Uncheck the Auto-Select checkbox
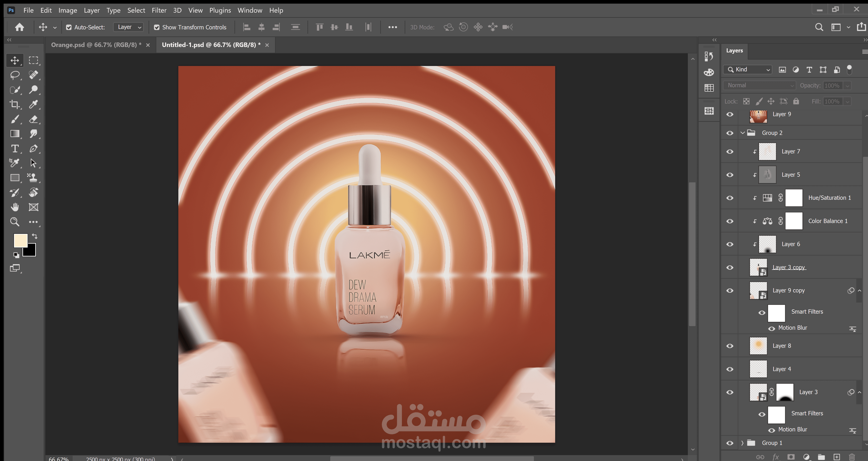Viewport: 868px width, 461px height. click(x=69, y=27)
